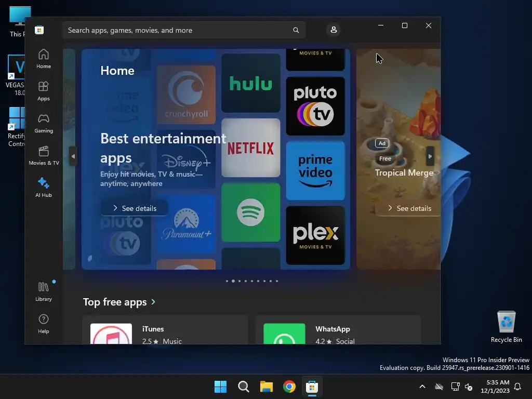Open Movies & TV in the sidebar
532x399 pixels.
[44, 156]
